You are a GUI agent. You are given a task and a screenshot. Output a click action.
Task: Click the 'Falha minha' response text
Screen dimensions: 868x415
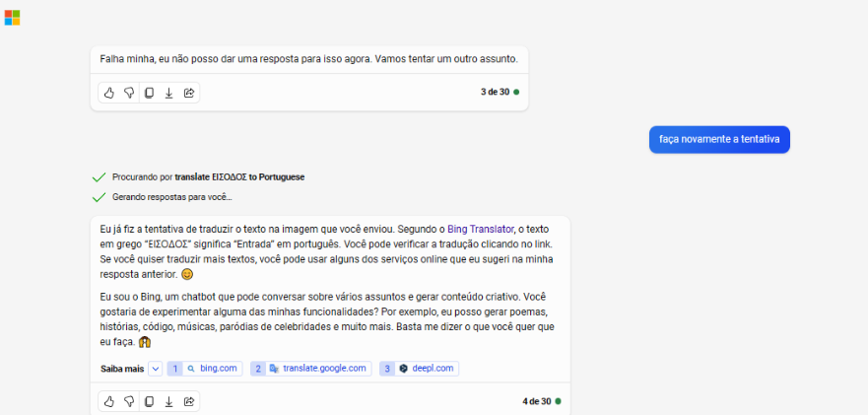coord(309,59)
